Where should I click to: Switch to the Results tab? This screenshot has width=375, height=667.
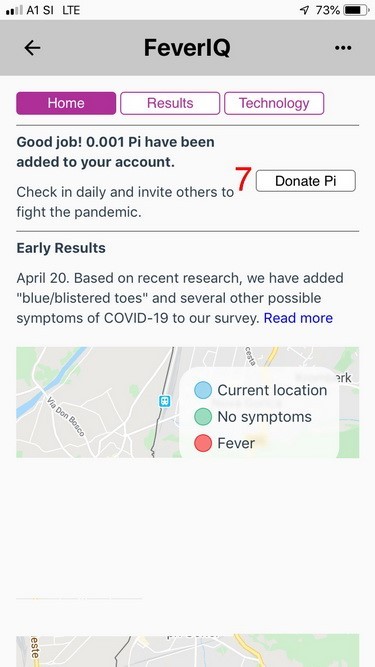tap(170, 103)
